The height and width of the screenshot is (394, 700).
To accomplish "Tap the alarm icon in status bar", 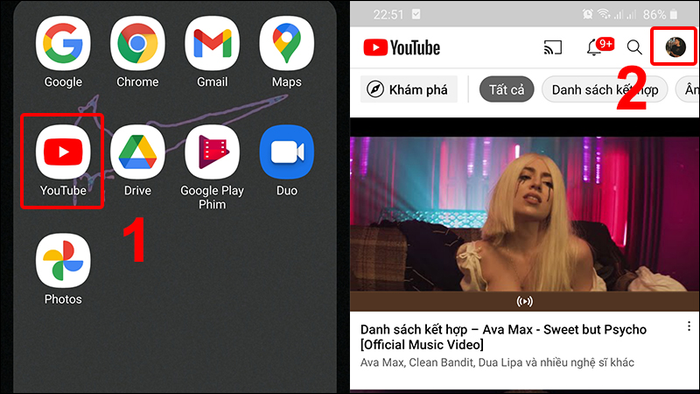I will [x=588, y=14].
